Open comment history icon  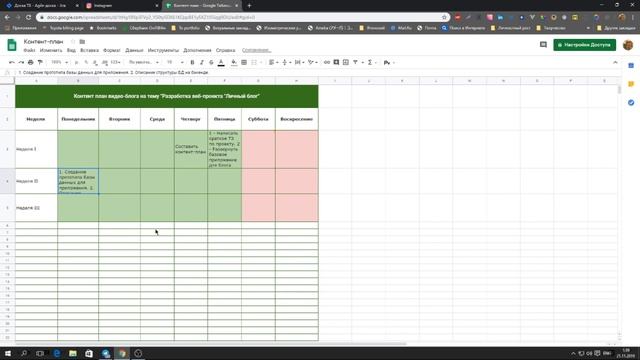(x=543, y=45)
